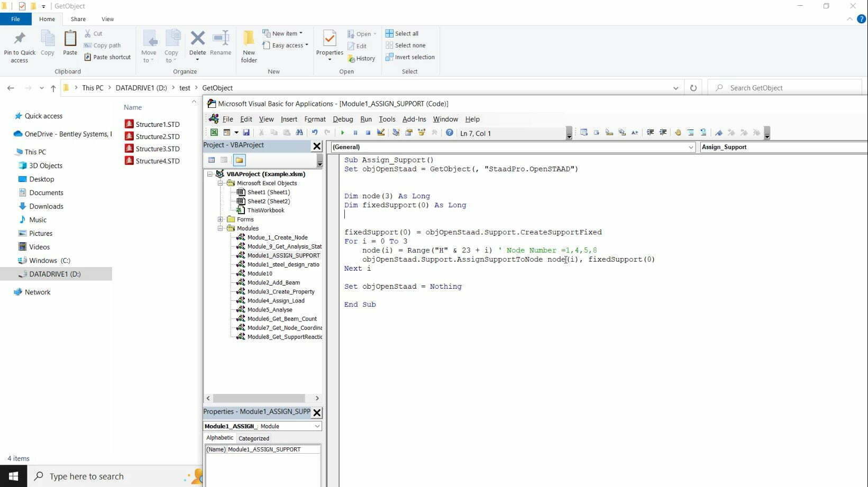Run the Assign_Support macro with the green Run button

(342, 133)
